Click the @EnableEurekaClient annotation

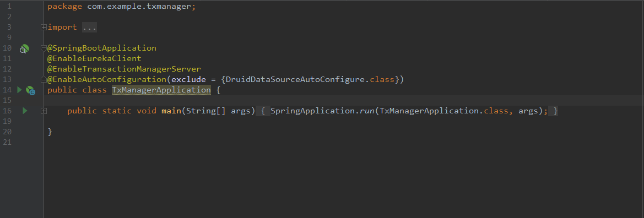[x=94, y=59]
